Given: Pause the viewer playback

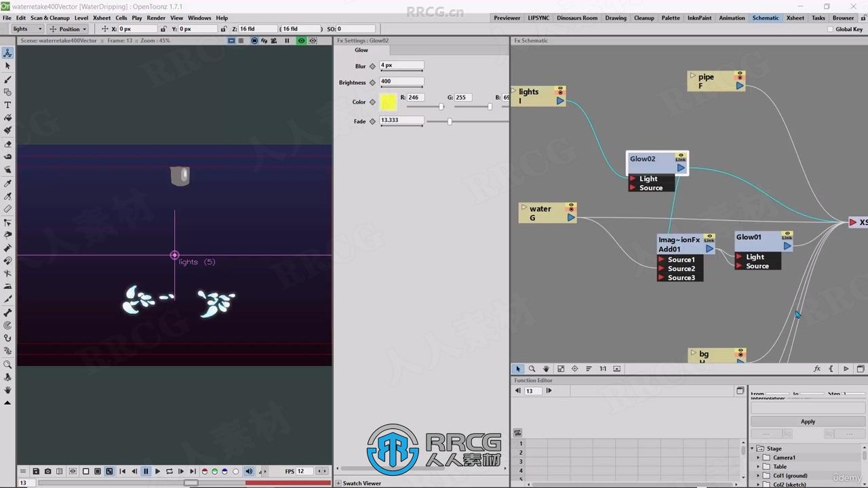Looking at the screenshot, I should (146, 471).
